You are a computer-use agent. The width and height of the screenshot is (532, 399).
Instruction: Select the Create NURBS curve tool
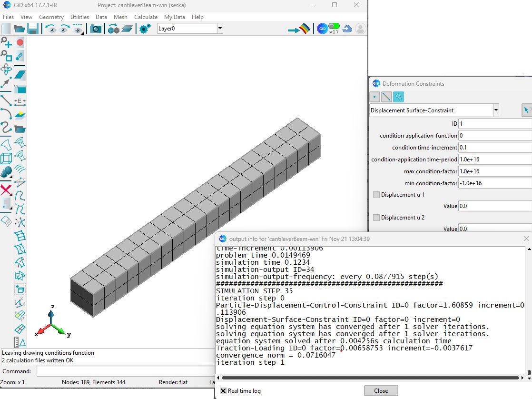pos(6,127)
